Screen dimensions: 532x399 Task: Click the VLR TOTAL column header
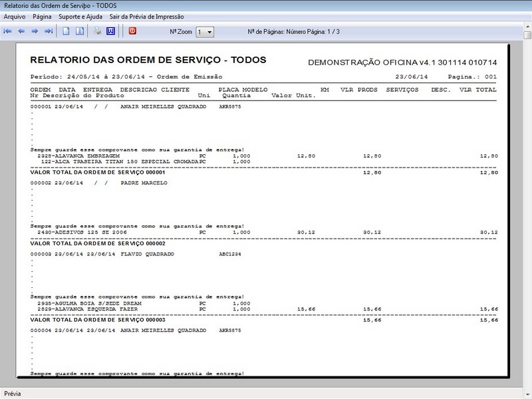click(477, 90)
